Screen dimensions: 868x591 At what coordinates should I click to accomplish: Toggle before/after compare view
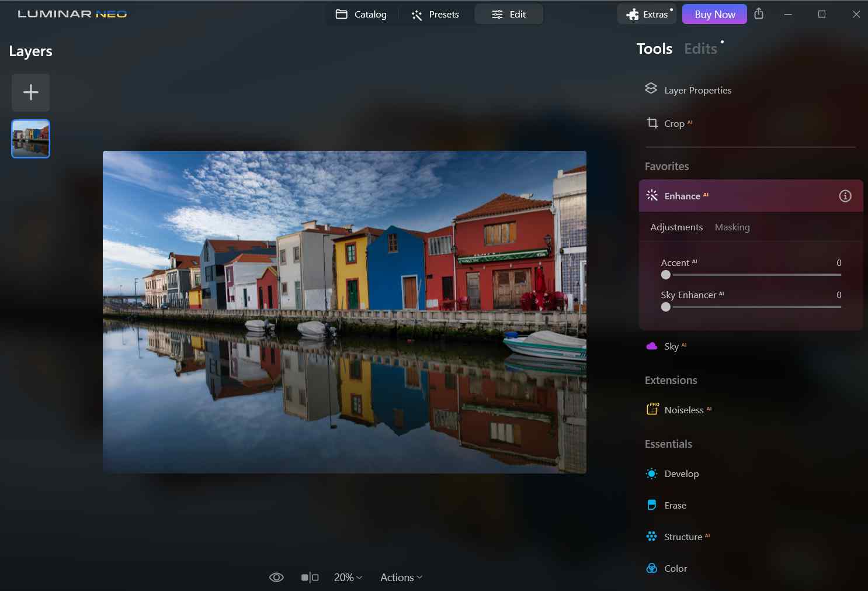point(310,578)
